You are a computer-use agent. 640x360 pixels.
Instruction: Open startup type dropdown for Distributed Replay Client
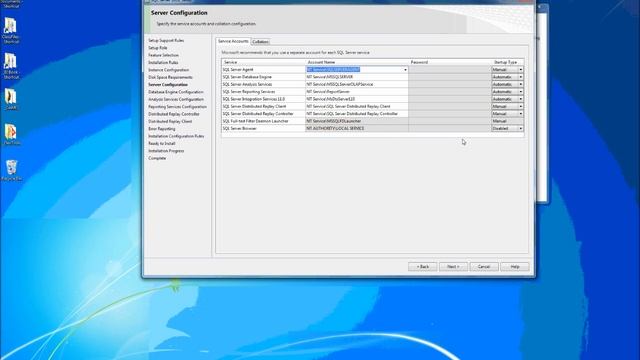pos(520,107)
